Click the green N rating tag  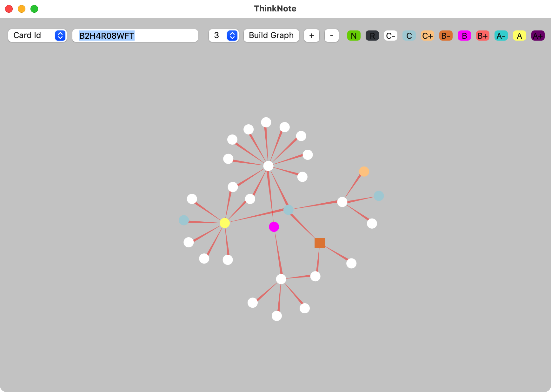[x=354, y=36]
